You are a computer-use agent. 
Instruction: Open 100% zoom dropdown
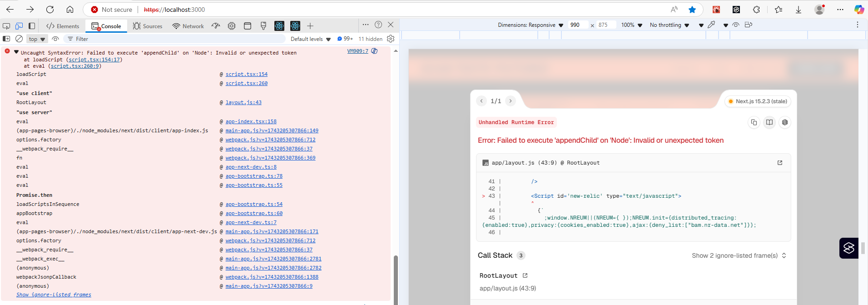click(x=632, y=25)
